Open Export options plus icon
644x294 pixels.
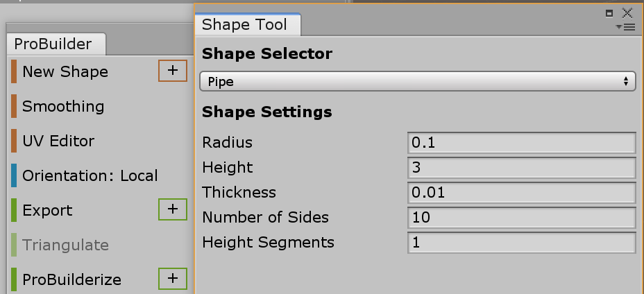(173, 209)
